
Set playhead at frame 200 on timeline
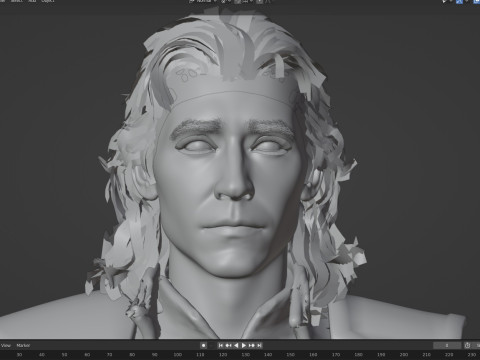pyautogui.click(x=404, y=355)
